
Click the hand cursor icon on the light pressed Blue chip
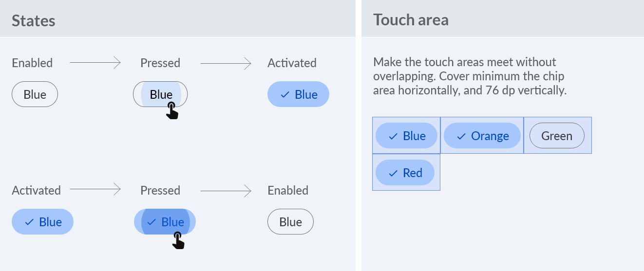pyautogui.click(x=171, y=110)
